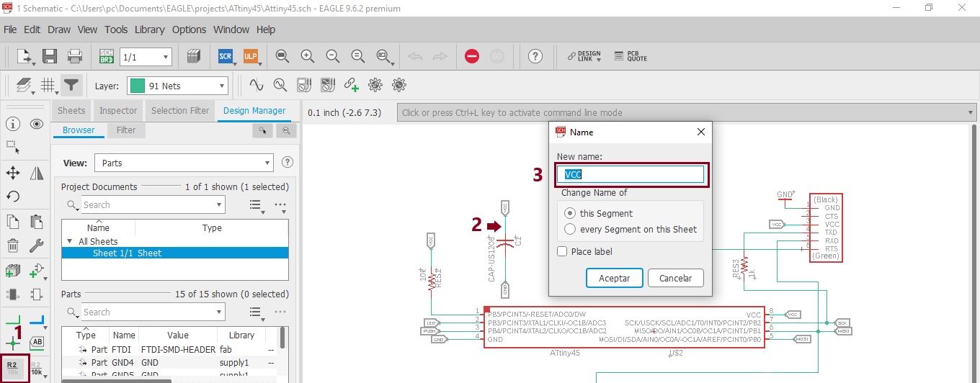Open help with the question mark toolbar icon
980x383 pixels.
[x=535, y=56]
